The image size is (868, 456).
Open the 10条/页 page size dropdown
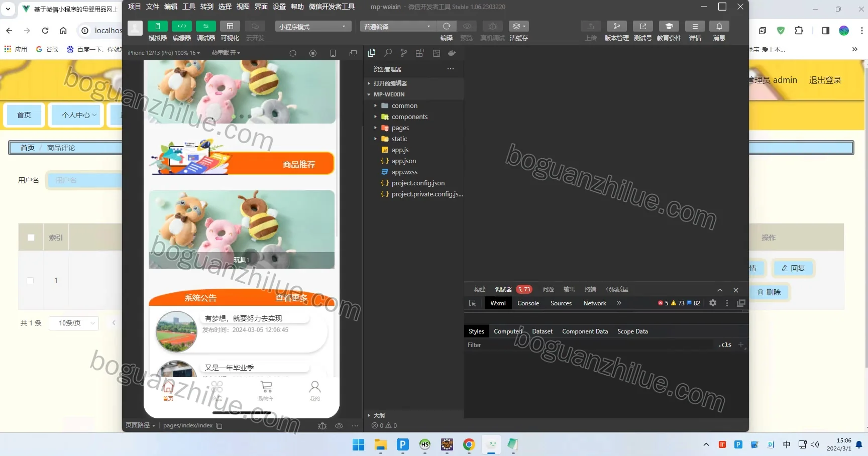click(x=74, y=323)
